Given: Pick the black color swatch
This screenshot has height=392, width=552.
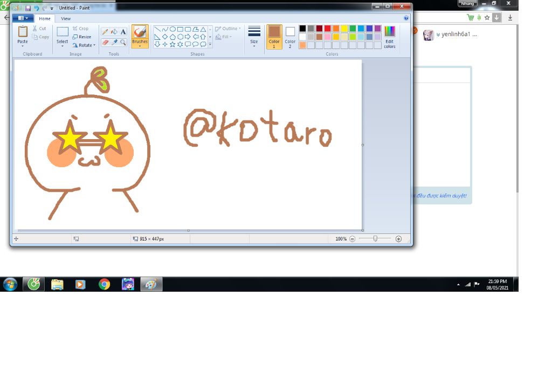Looking at the screenshot, I should coord(302,29).
